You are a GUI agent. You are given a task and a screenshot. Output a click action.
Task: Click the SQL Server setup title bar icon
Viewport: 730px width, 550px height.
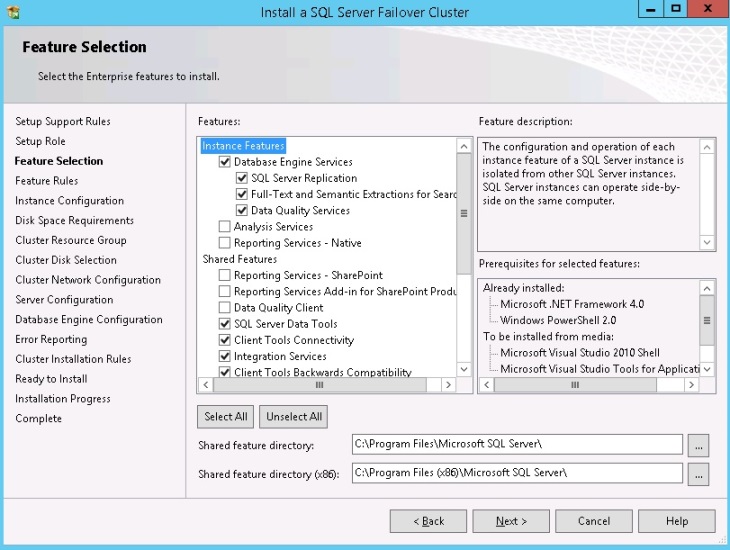coord(14,12)
